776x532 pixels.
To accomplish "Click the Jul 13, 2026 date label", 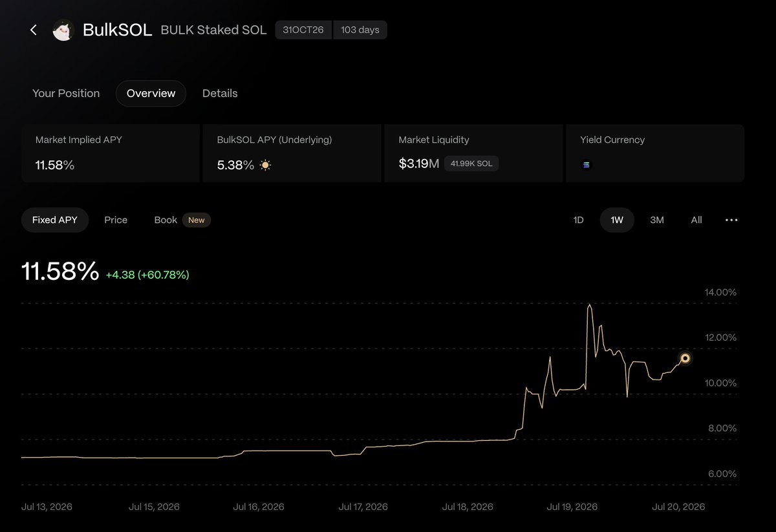I will point(47,507).
